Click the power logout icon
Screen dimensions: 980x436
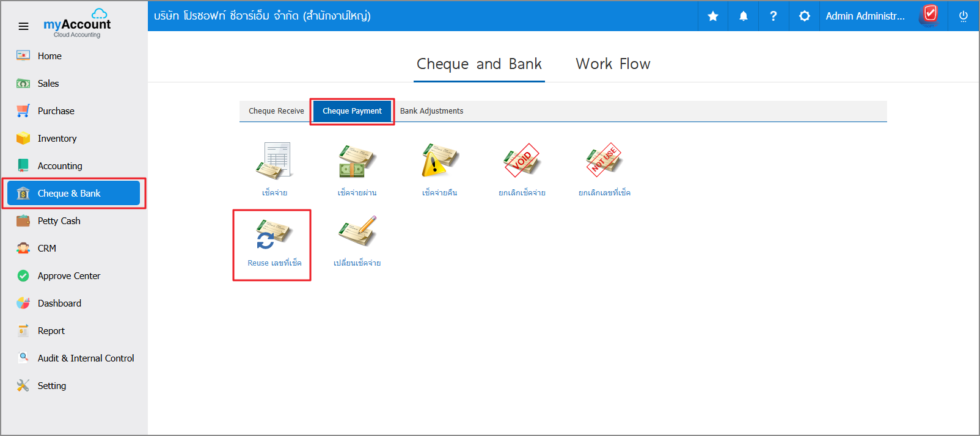click(x=964, y=16)
